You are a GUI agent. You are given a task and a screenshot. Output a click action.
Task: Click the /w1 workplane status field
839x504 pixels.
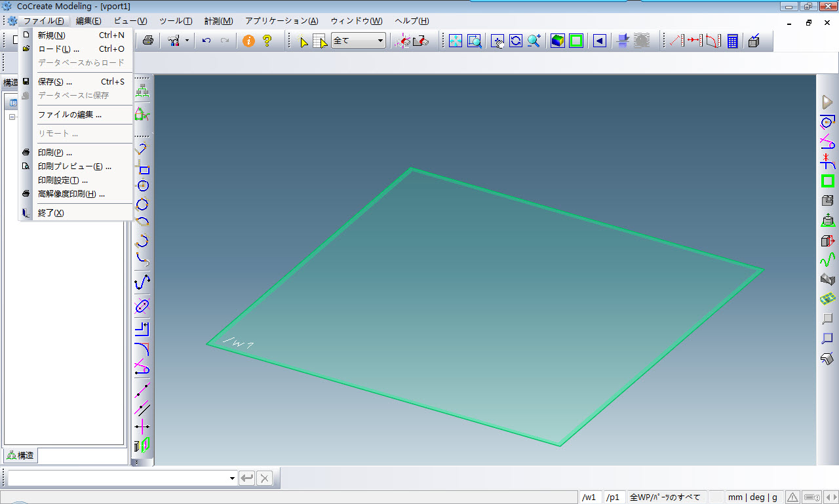point(591,497)
